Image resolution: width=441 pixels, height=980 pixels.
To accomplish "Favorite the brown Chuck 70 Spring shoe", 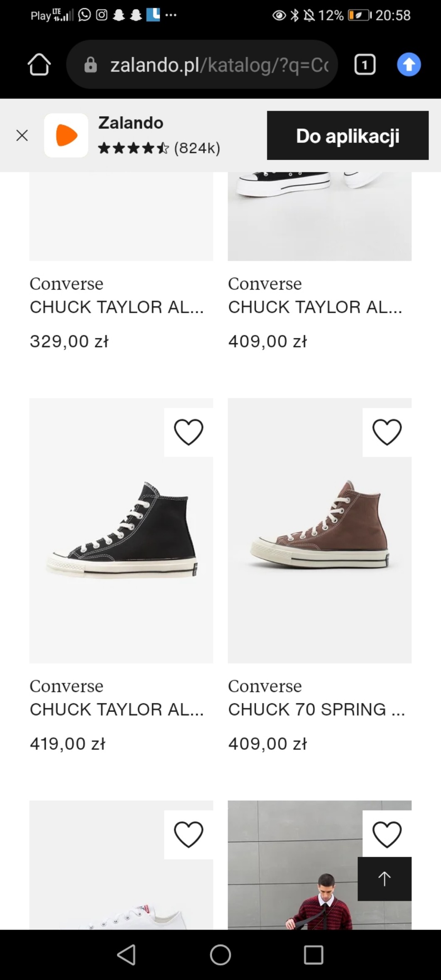I will [x=387, y=432].
